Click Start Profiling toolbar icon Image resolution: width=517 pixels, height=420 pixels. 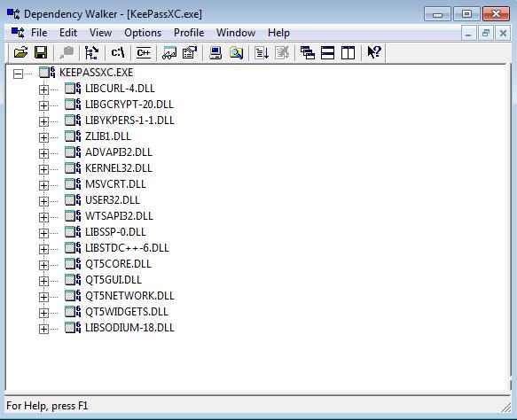[x=262, y=52]
